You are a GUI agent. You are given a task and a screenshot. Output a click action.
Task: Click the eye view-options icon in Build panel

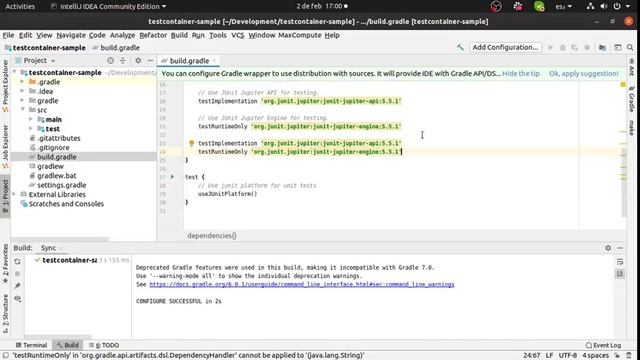[x=17, y=298]
